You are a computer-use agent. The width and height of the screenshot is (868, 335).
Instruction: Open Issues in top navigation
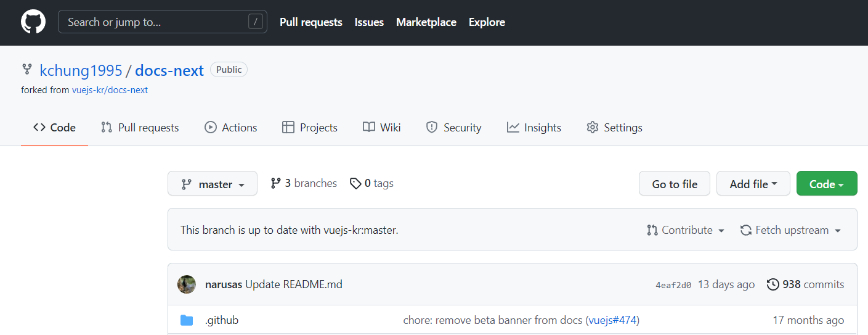369,22
